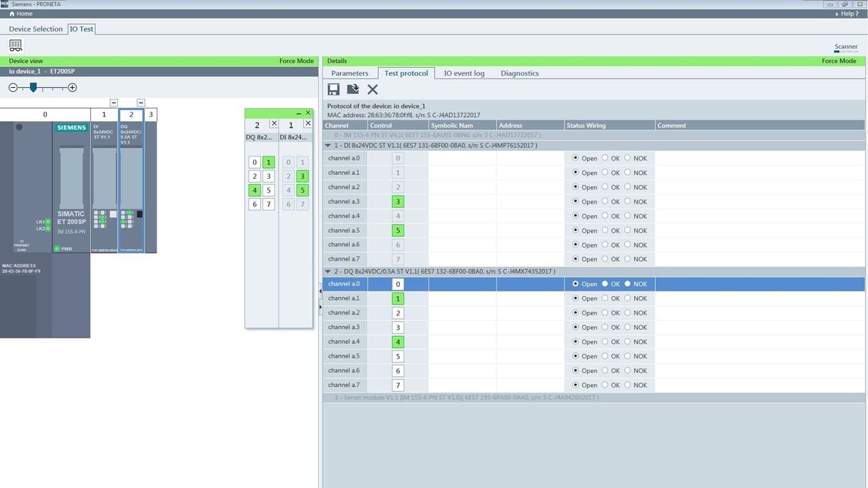
Task: Zoom out the device view with the minus icon
Action: coord(13,87)
